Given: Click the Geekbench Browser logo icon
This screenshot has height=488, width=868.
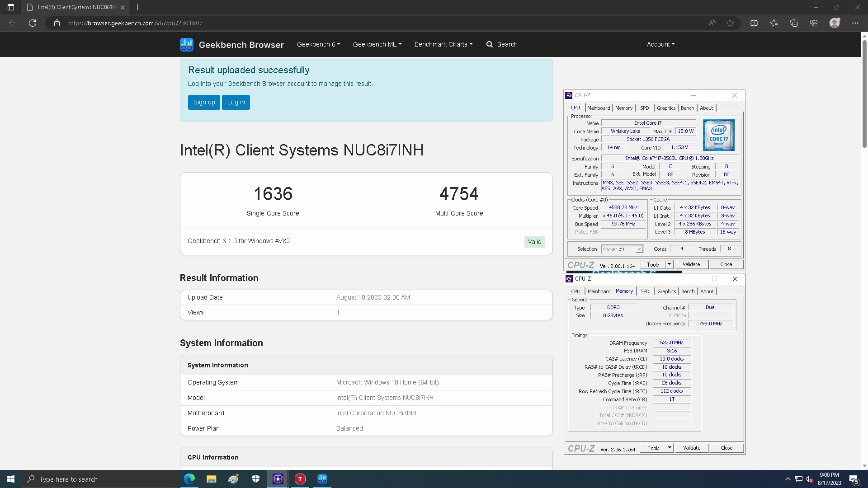Looking at the screenshot, I should point(187,44).
